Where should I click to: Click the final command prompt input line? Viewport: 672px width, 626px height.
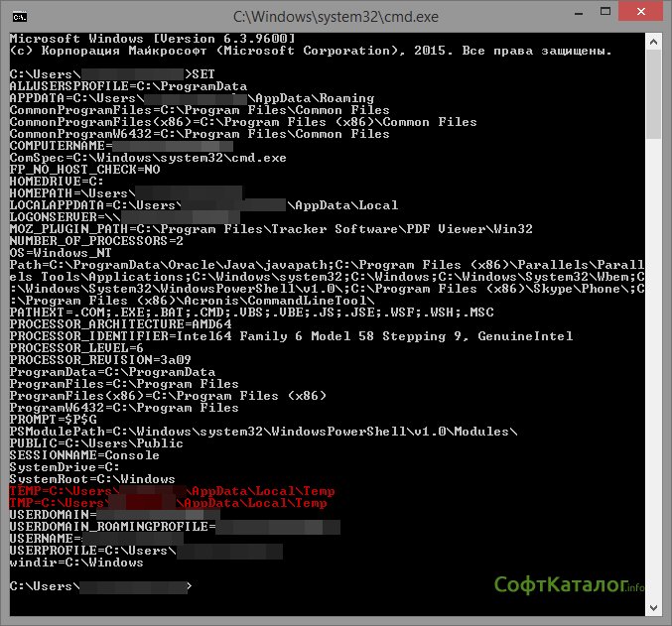pyautogui.click(x=99, y=587)
